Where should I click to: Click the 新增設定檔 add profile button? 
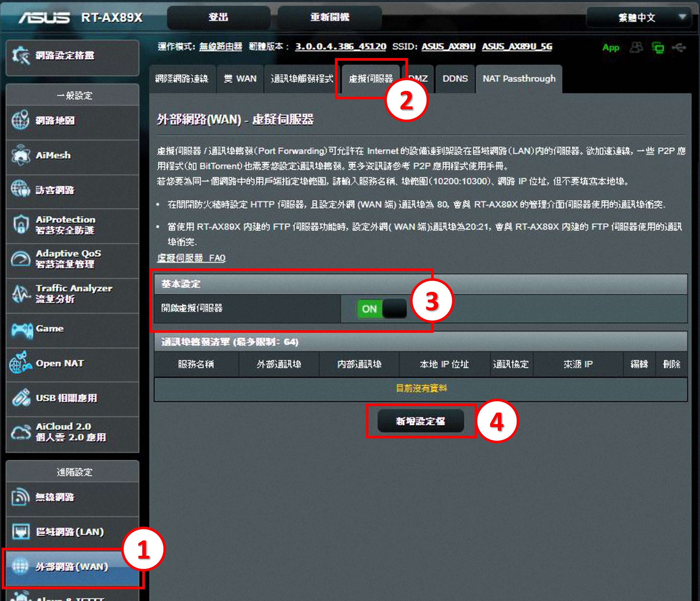(421, 421)
